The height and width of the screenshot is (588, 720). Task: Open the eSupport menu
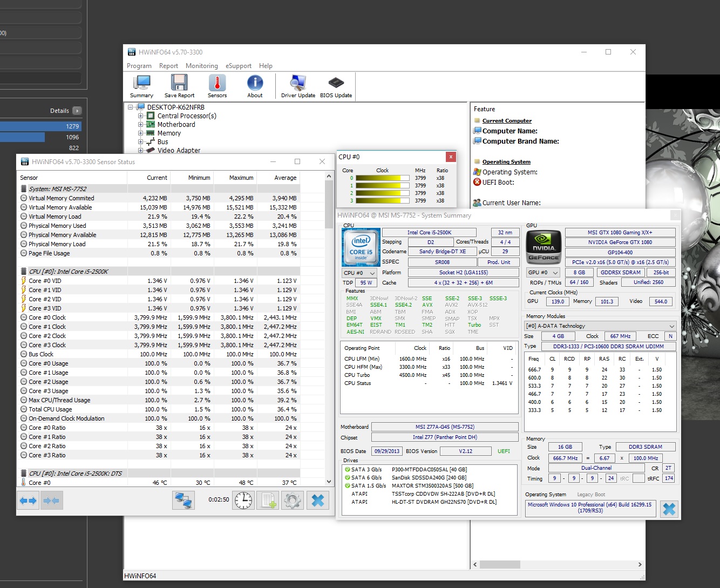click(x=239, y=66)
